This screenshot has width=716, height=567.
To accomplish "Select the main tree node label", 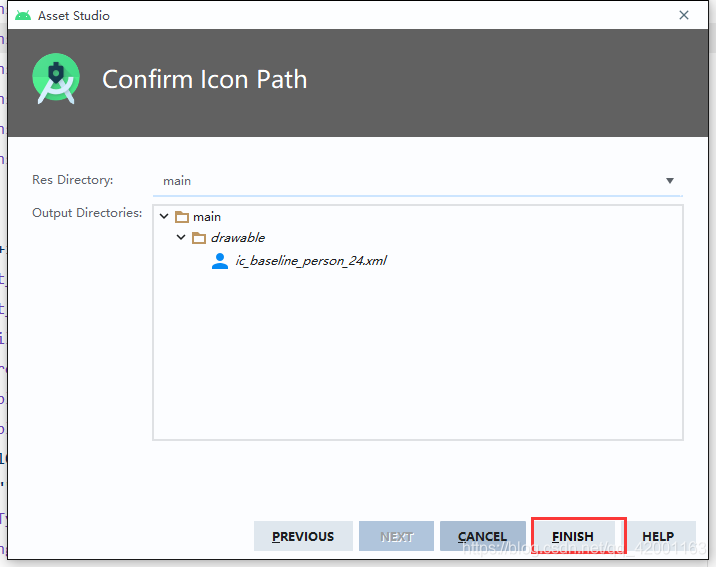I will 207,217.
